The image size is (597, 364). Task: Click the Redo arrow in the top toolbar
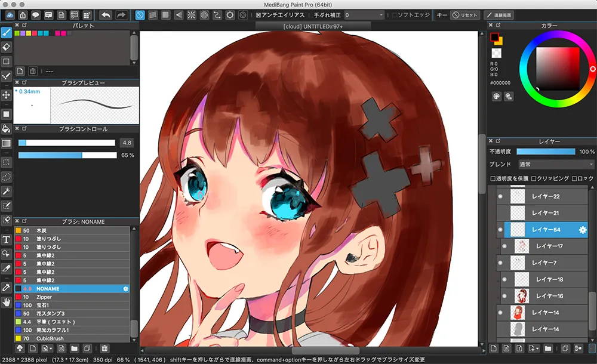pos(121,15)
